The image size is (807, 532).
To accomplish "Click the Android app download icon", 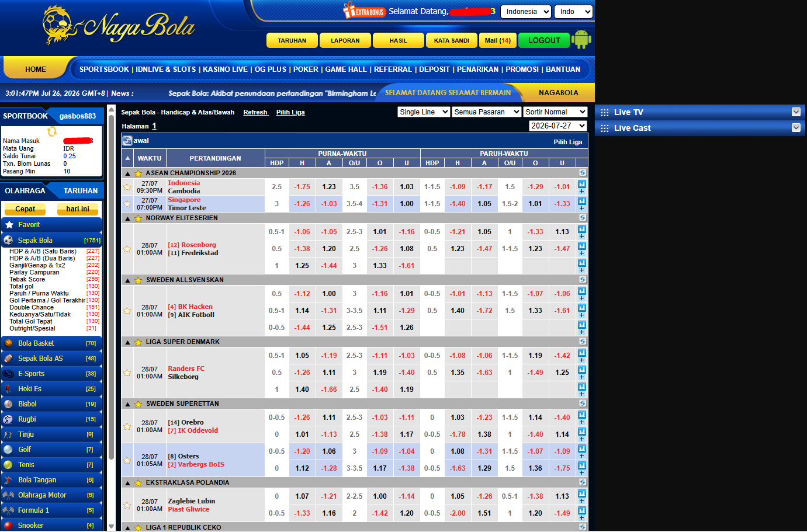I will [x=581, y=40].
